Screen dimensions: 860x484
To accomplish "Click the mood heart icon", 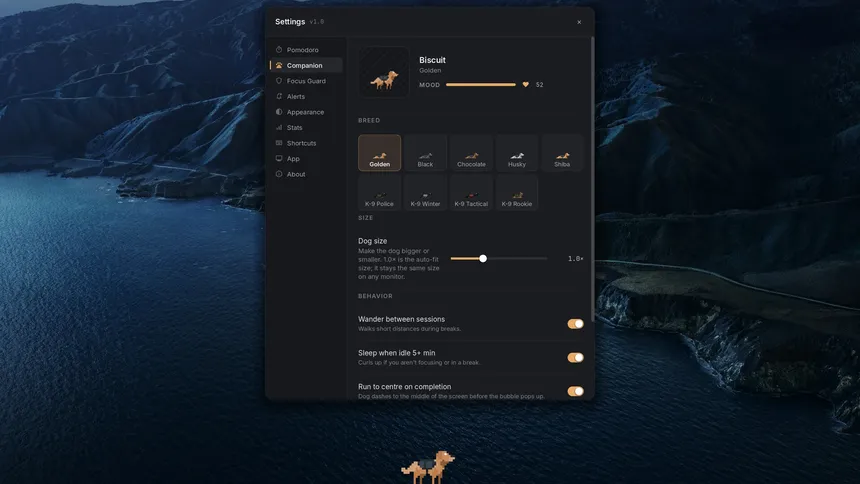I will pos(525,85).
